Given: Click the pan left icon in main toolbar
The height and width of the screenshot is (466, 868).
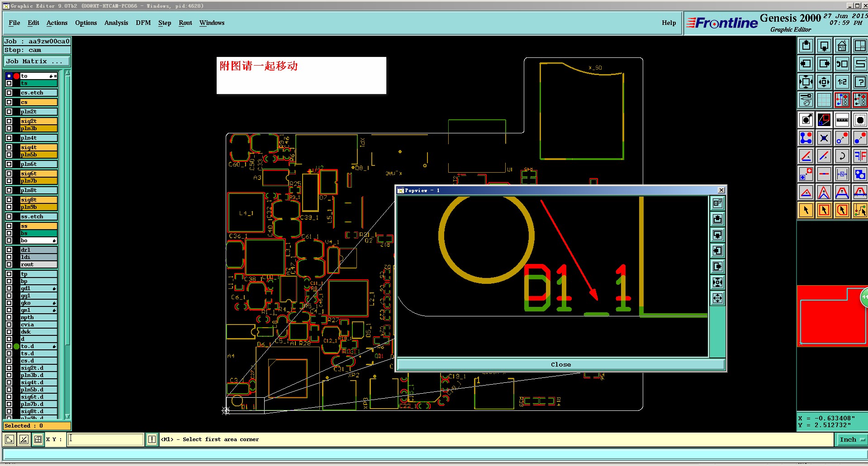Looking at the screenshot, I should tap(806, 64).
